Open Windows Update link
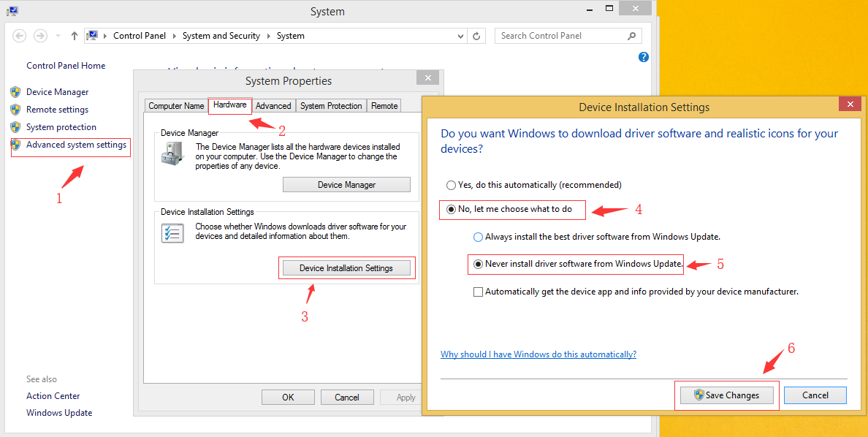Image resolution: width=868 pixels, height=437 pixels. pos(59,413)
